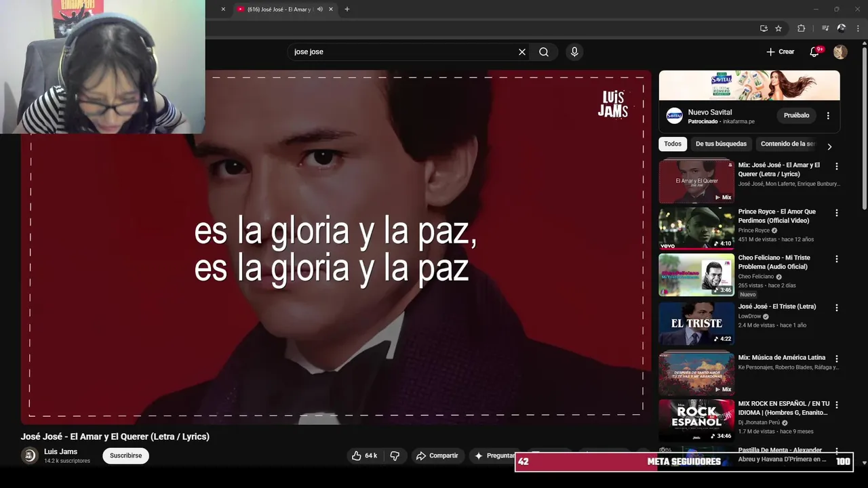Open options for El Triste video
Screen dimensions: 868x488
[x=836, y=307]
